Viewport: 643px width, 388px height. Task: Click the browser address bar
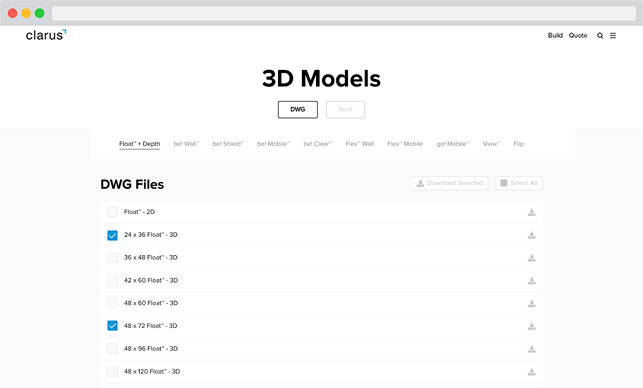[x=344, y=13]
